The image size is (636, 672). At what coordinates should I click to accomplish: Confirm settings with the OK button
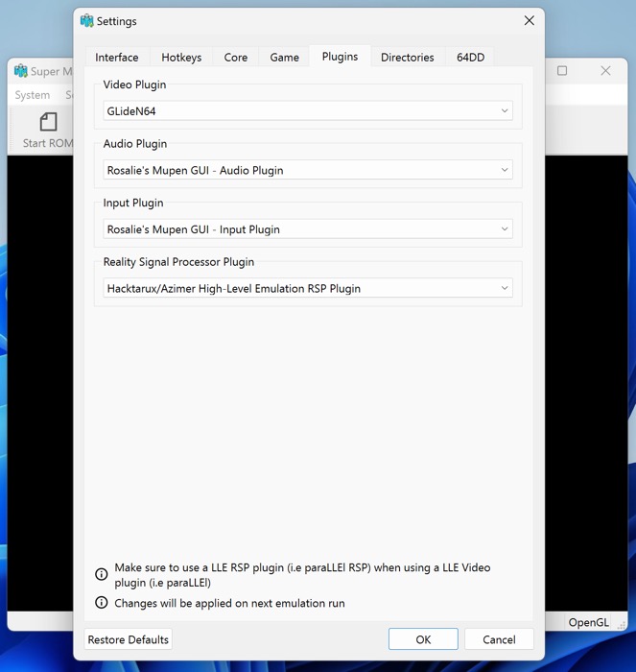(423, 639)
